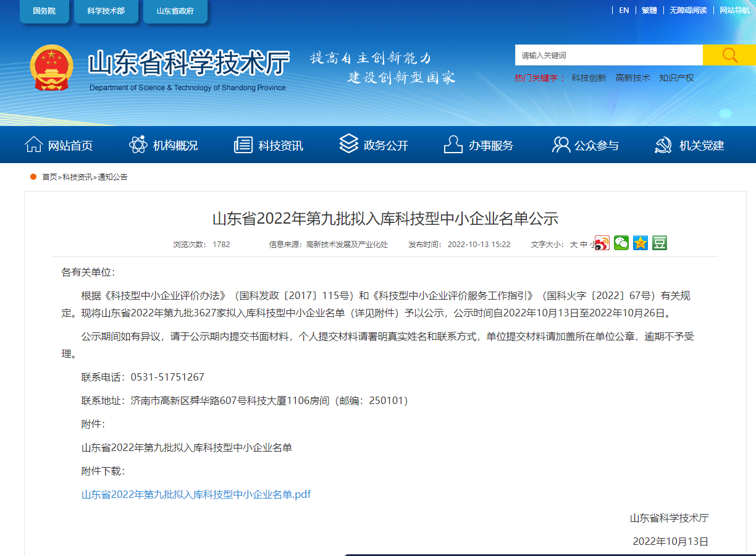Share to Douban green icon
The width and height of the screenshot is (756, 556).
(x=659, y=243)
